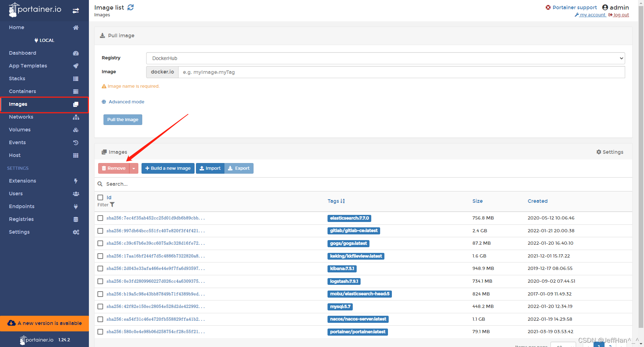The height and width of the screenshot is (347, 644).
Task: Sort the table by Created column
Action: 537,201
